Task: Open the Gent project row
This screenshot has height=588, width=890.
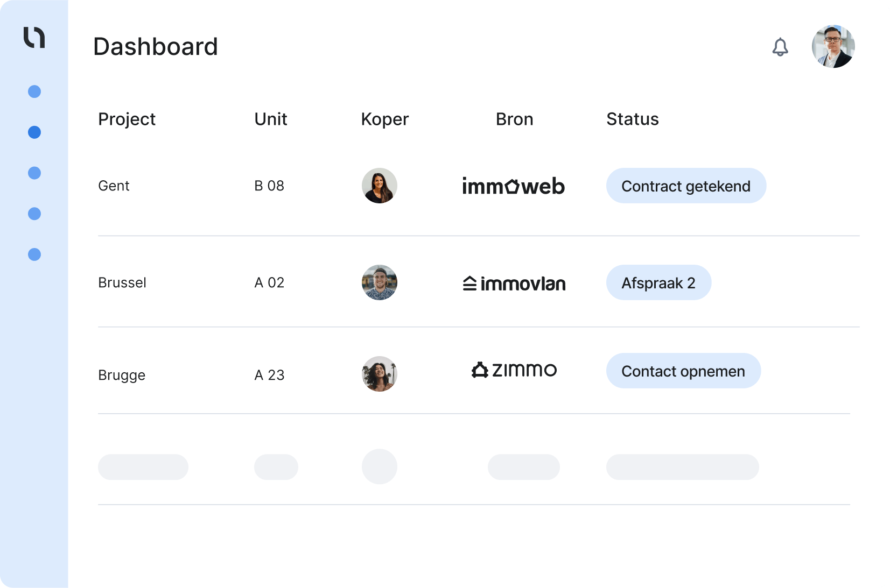Action: click(x=114, y=186)
